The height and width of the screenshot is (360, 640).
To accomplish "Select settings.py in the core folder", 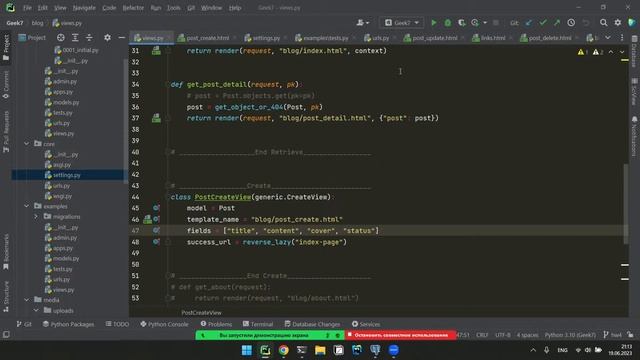I will click(x=67, y=175).
